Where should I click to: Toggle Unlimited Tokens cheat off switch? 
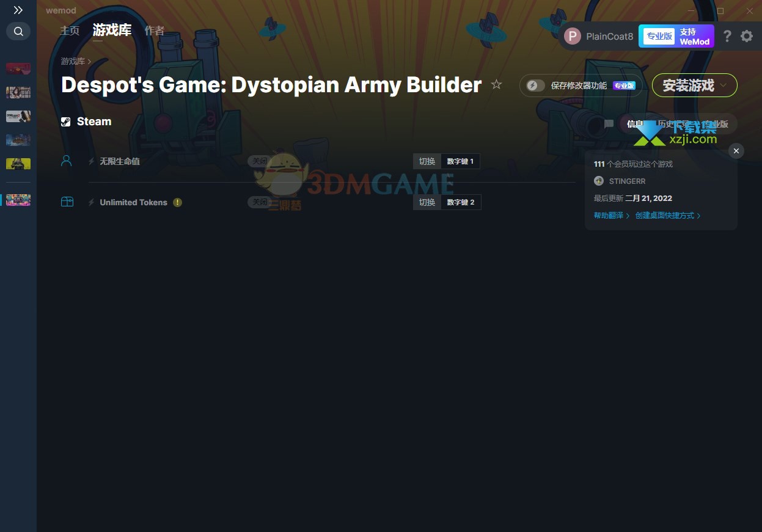tap(260, 202)
